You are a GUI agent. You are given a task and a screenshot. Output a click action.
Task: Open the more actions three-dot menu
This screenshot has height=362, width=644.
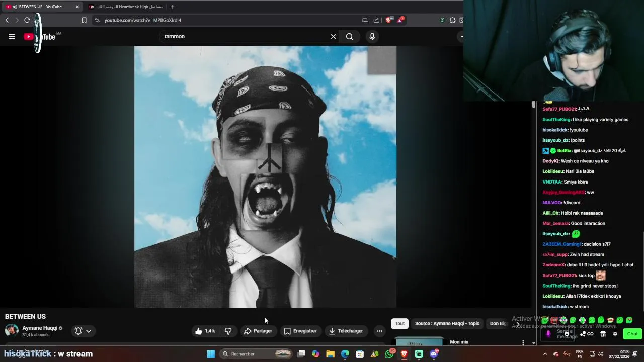click(x=379, y=331)
